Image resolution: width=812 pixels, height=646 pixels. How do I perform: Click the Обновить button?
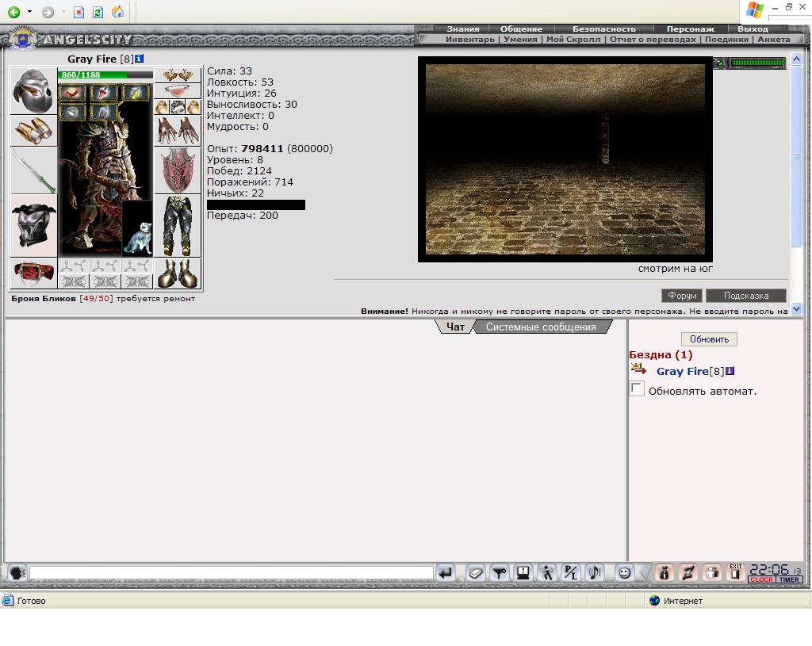(709, 339)
